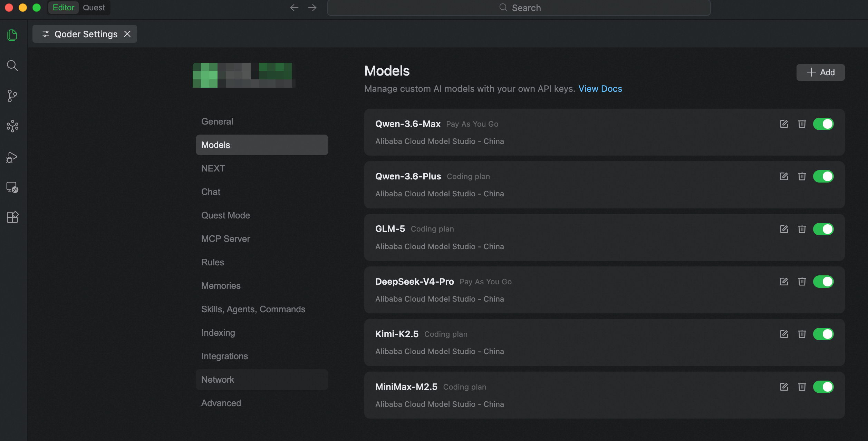868x441 pixels.
Task: Disable the Qwen-3.6-Plus model toggle
Action: [x=823, y=176]
